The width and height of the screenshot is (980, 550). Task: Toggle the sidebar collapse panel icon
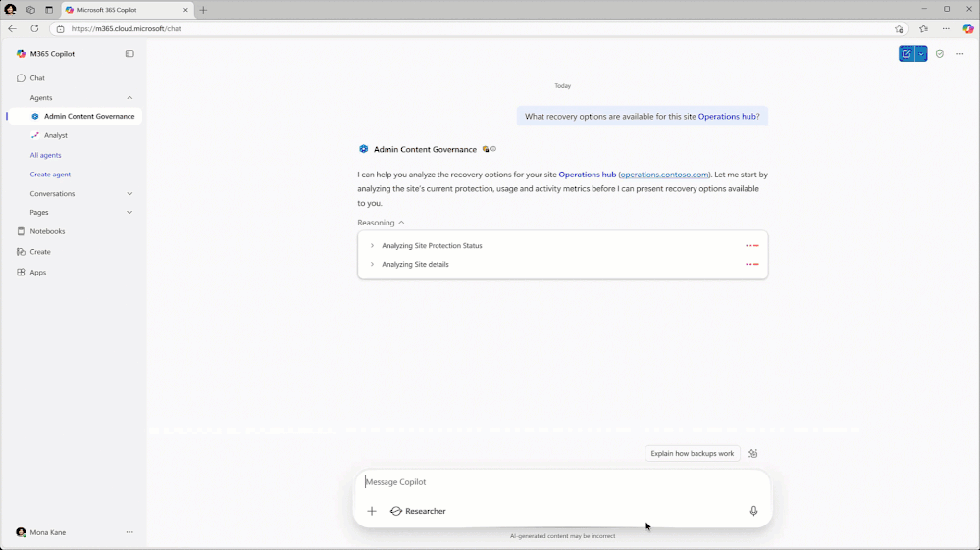(129, 54)
